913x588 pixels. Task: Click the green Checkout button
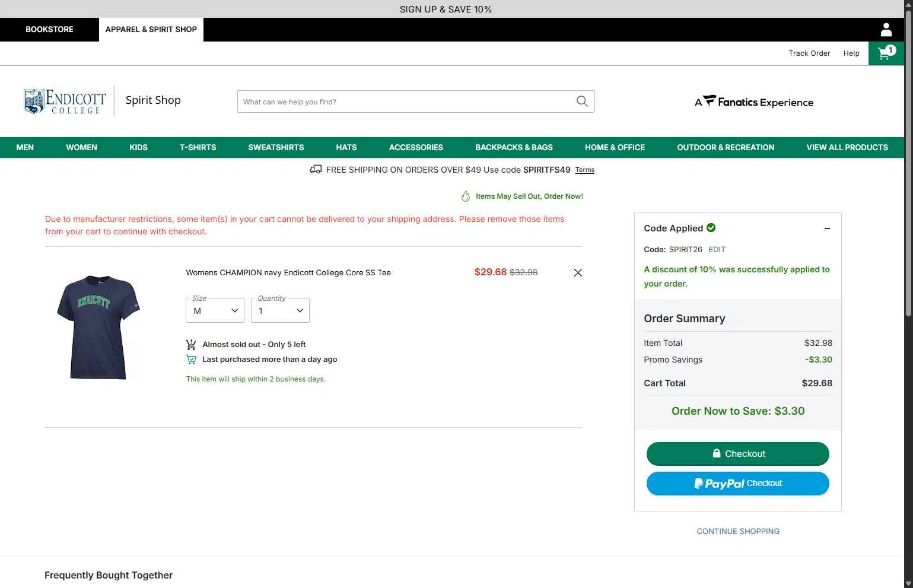point(737,454)
